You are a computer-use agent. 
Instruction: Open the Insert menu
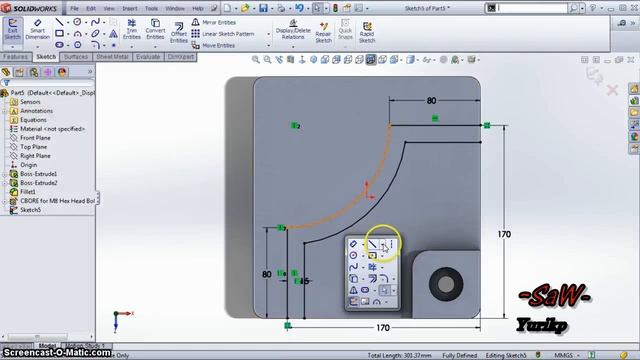130,8
